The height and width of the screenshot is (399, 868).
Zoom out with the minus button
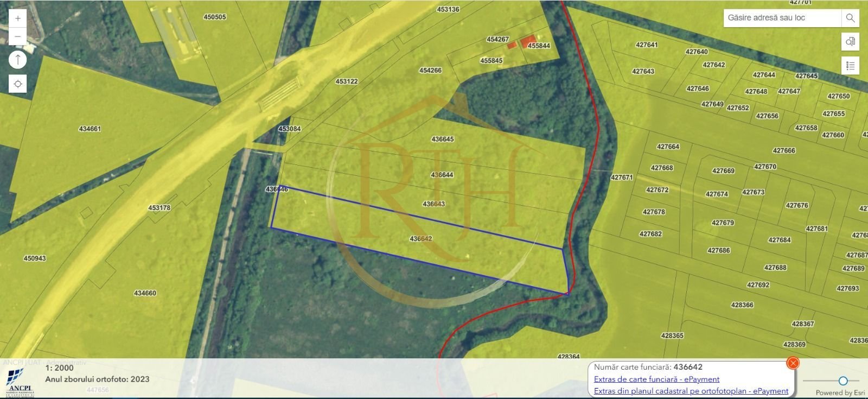pyautogui.click(x=18, y=36)
